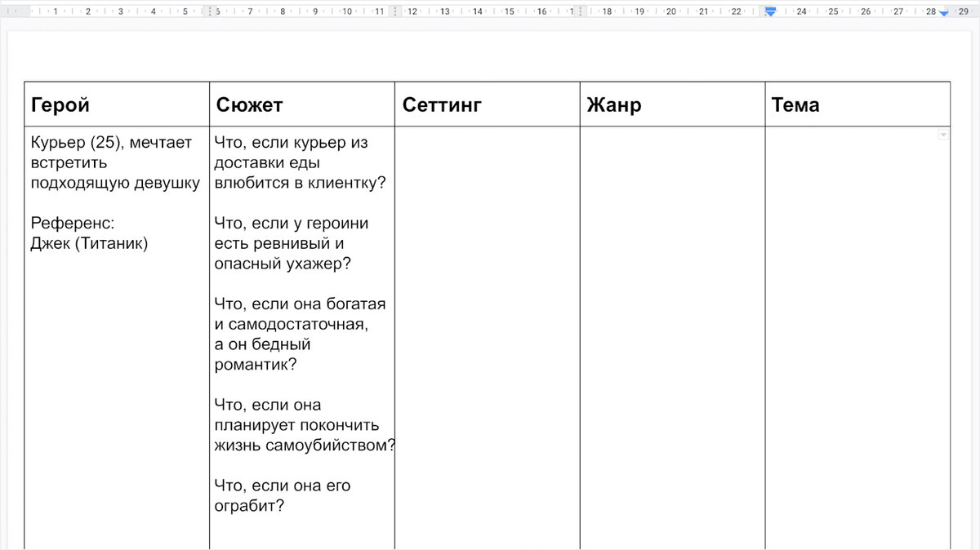Click the ruler column handle between Сюжет and Сеттинг
The image size is (980, 550).
point(395,11)
